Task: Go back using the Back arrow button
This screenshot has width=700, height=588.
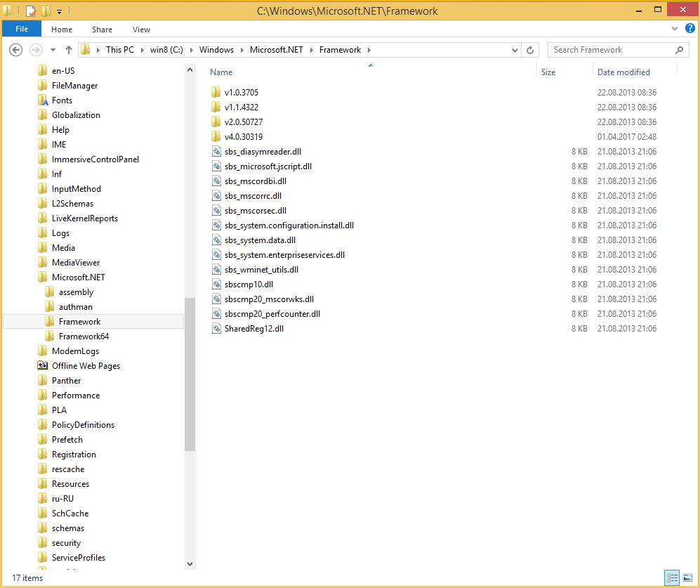Action: pyautogui.click(x=17, y=50)
